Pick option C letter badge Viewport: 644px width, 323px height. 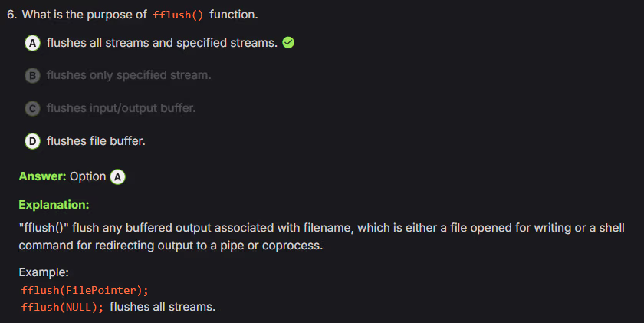(34, 108)
